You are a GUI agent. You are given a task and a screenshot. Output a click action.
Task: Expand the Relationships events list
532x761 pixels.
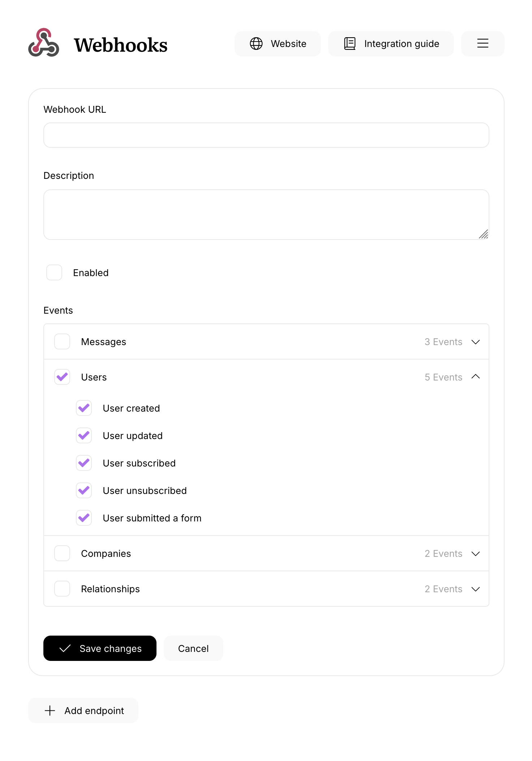click(476, 589)
